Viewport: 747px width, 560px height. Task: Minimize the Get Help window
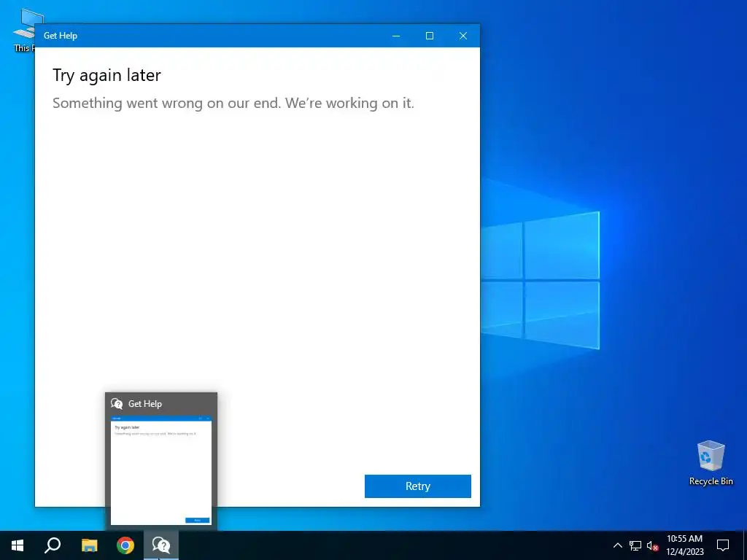(x=396, y=36)
